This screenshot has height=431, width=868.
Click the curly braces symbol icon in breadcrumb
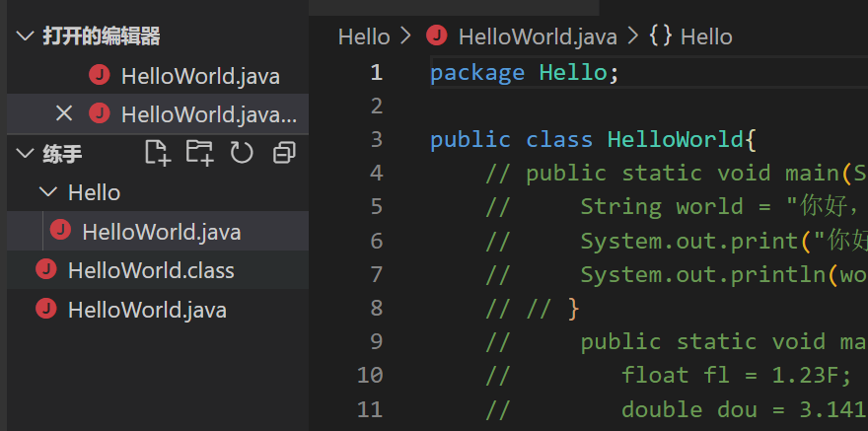pyautogui.click(x=661, y=36)
